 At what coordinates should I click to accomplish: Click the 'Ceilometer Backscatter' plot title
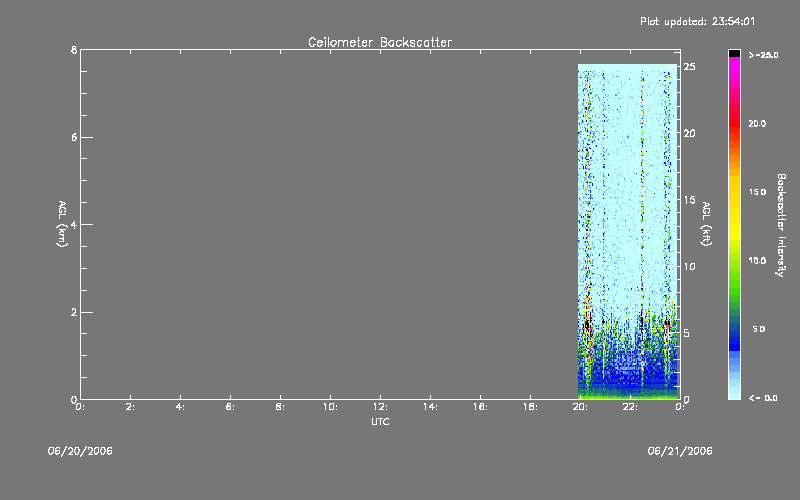click(x=380, y=42)
